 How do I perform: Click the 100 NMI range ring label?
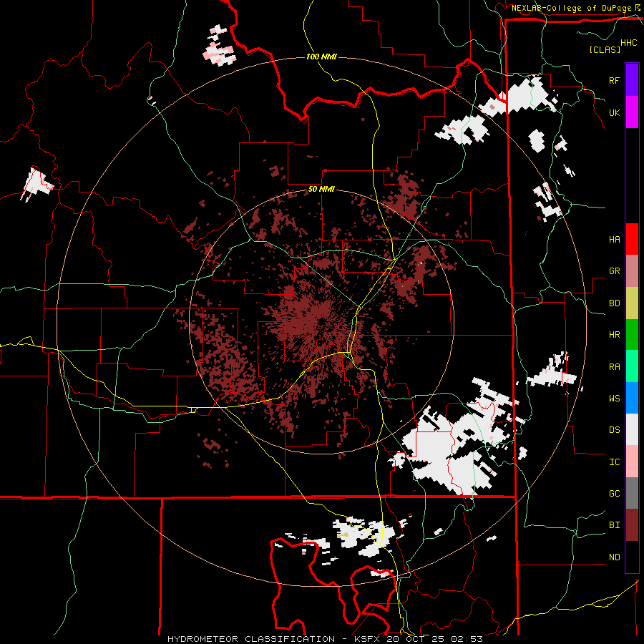(x=321, y=57)
